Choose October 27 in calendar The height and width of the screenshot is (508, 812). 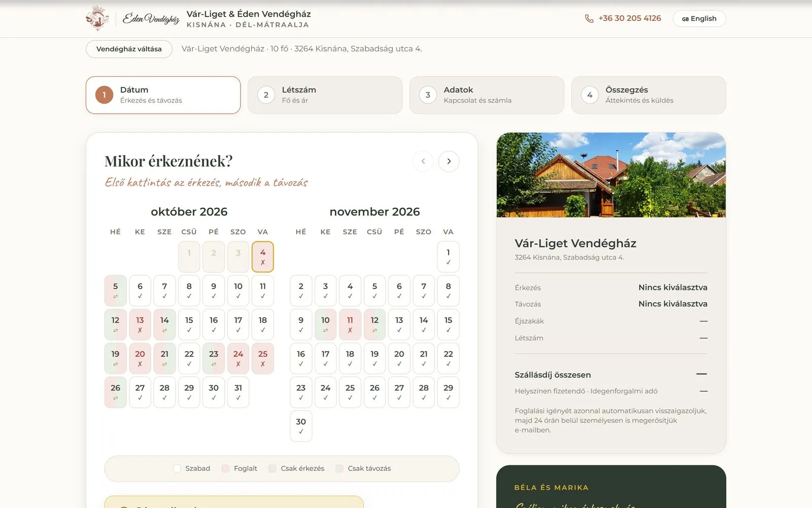140,392
